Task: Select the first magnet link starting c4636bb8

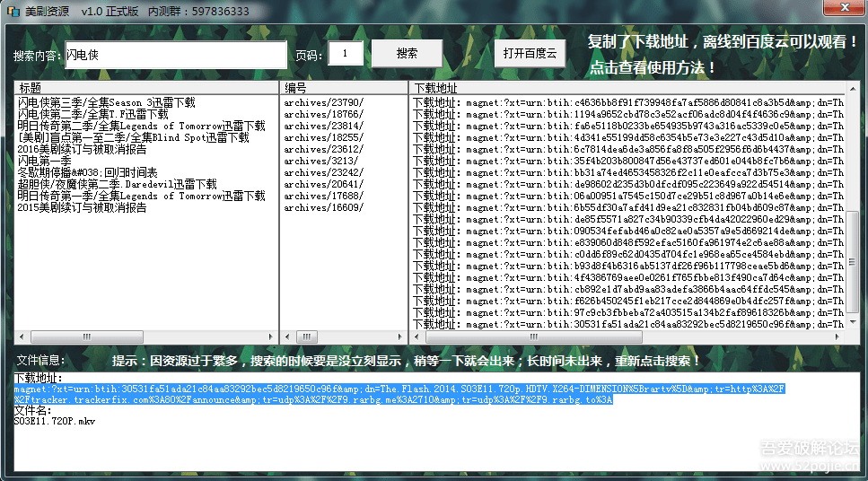Action: click(x=628, y=102)
